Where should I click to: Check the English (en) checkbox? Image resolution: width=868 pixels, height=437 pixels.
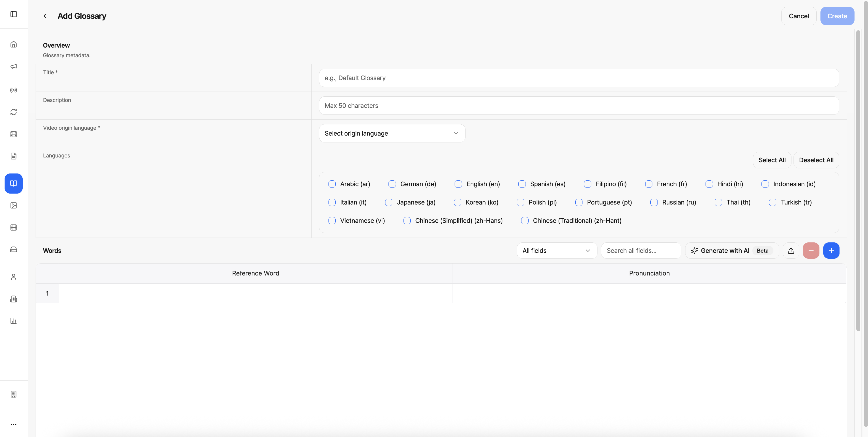(458, 184)
